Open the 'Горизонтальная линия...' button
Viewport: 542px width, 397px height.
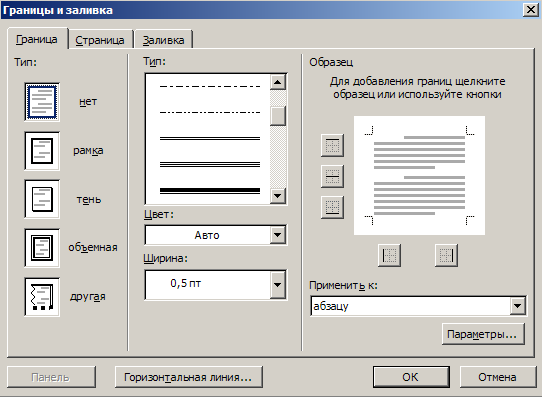coord(188,377)
